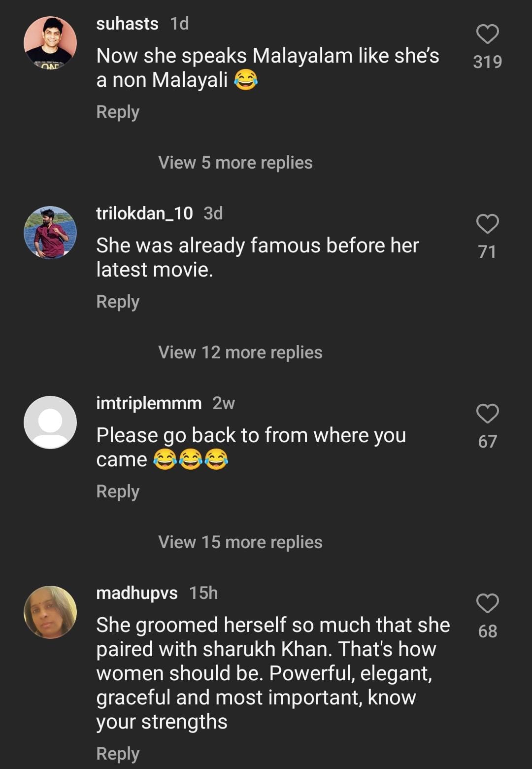Reply to imtriplemmm's comment
Screen dimensions: 532x769
coord(118,491)
